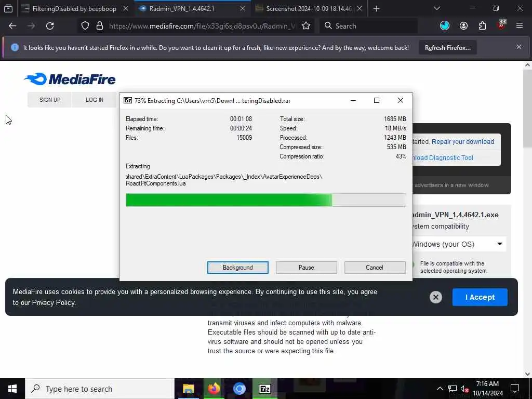Screen dimensions: 532x399
Task: Switch to FilteringDisabled by beepboop tab
Action: coord(74,8)
